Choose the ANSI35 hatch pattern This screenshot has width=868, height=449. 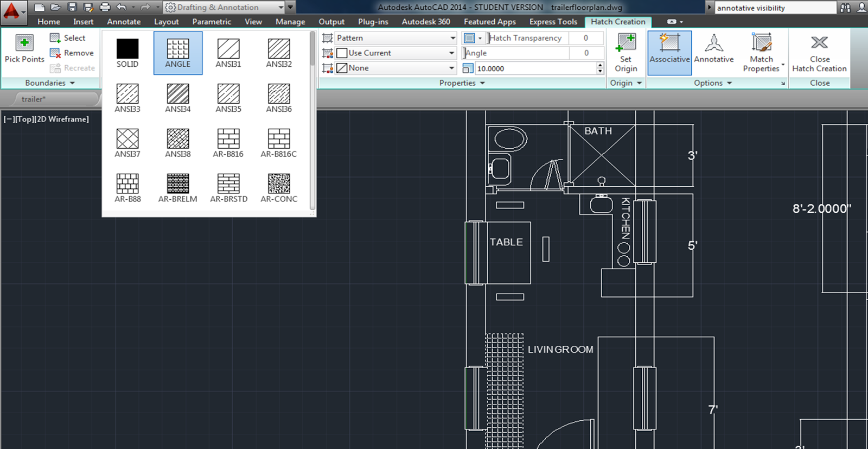[228, 98]
